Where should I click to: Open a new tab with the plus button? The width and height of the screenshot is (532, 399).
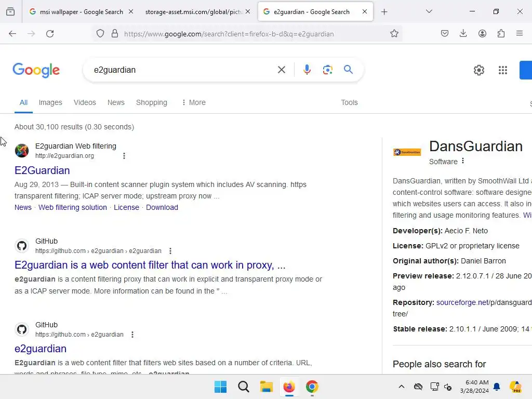tap(384, 12)
